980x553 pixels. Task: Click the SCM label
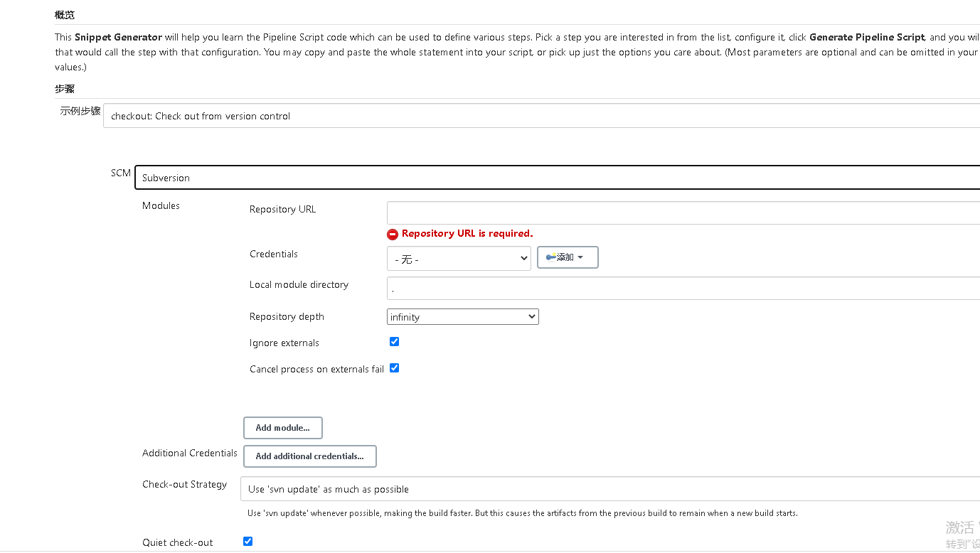coord(121,173)
